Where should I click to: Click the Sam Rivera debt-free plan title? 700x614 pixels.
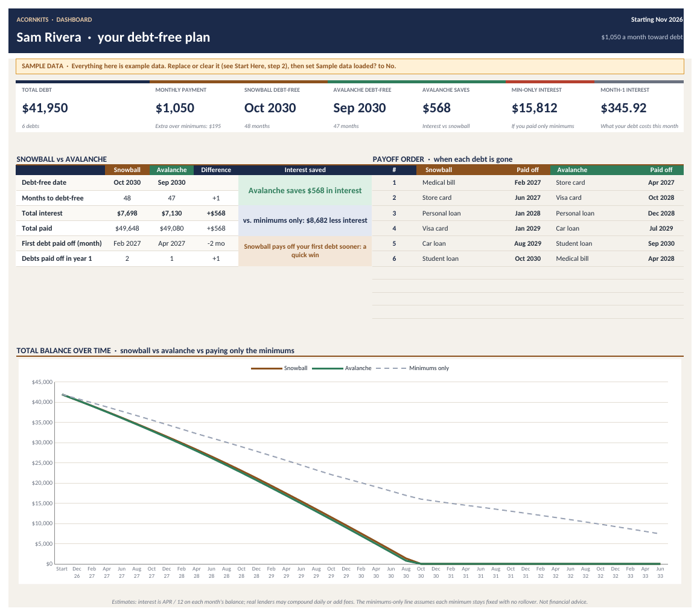(x=113, y=37)
